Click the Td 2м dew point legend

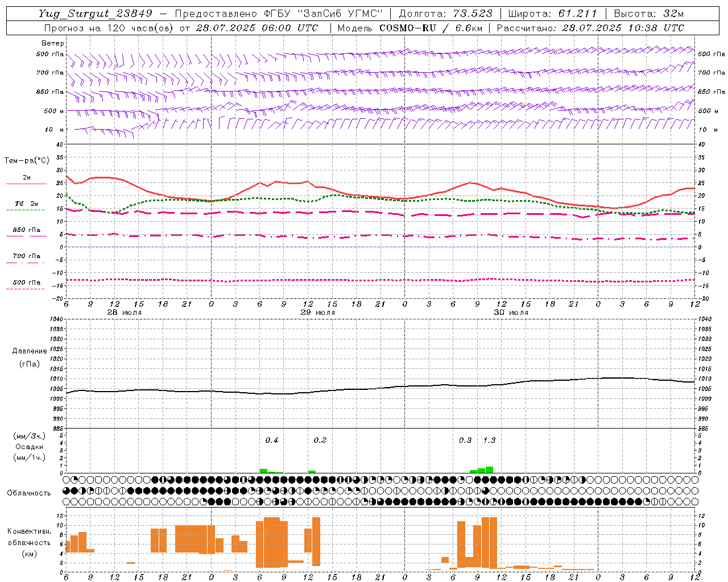(x=27, y=203)
